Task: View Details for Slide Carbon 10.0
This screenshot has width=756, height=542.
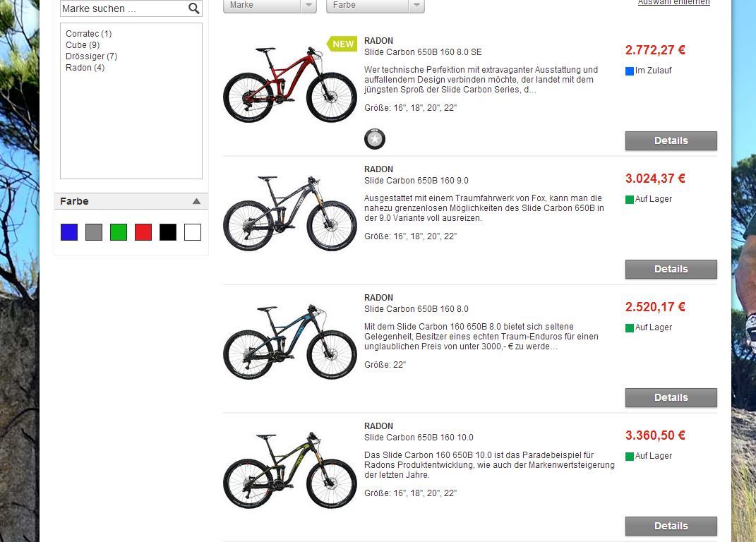Action: click(x=671, y=526)
